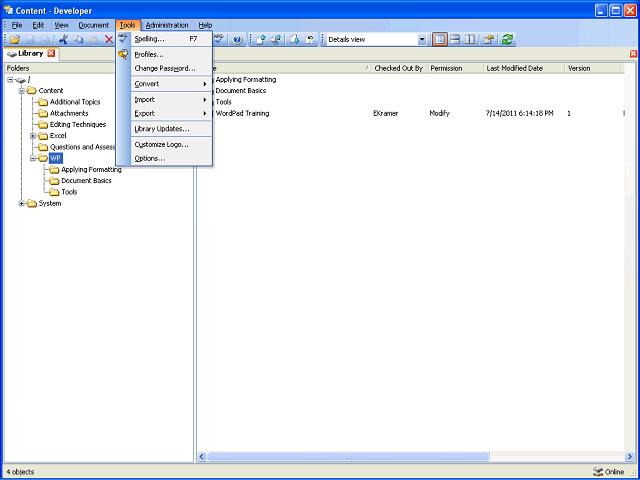The width and height of the screenshot is (640, 480).
Task: Toggle the single-pane layout view button
Action: click(x=440, y=40)
